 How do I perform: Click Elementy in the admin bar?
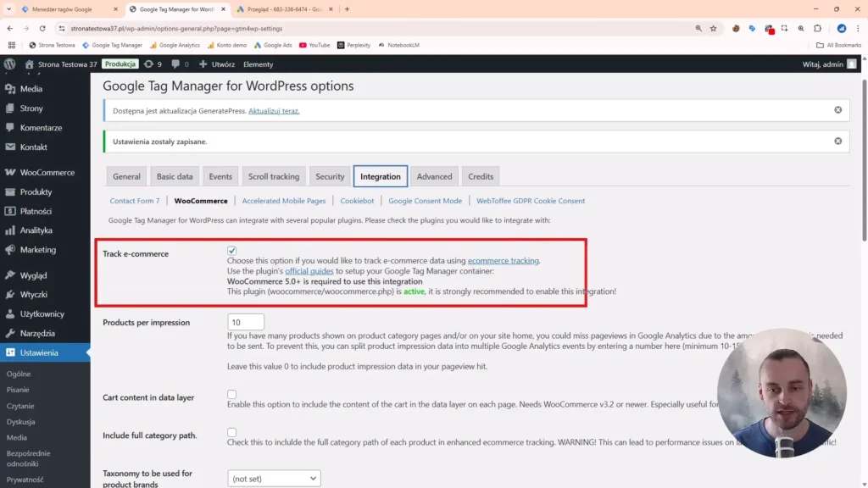coord(258,64)
